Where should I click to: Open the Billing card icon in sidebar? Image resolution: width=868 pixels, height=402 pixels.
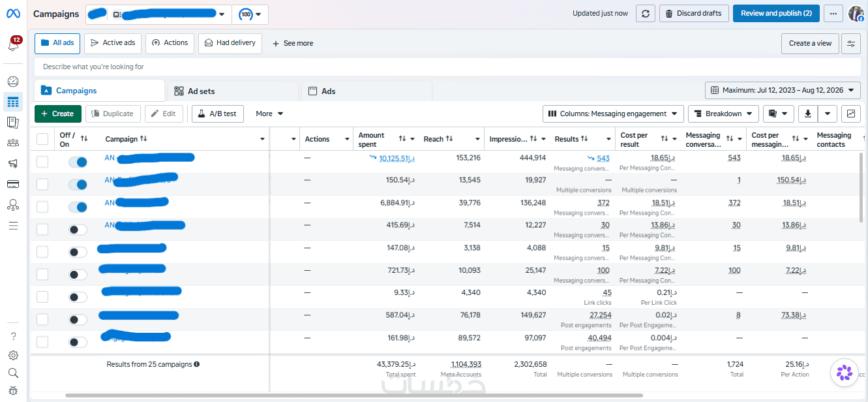tap(13, 184)
